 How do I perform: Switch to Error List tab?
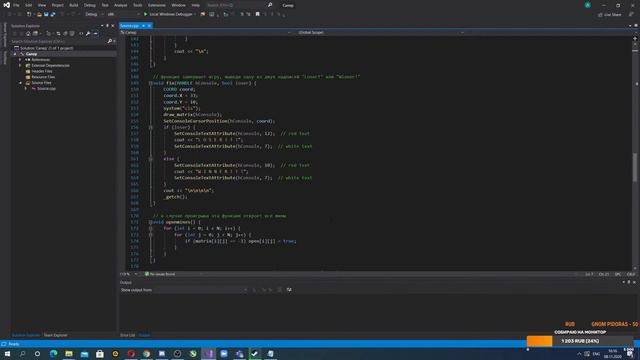point(127,335)
